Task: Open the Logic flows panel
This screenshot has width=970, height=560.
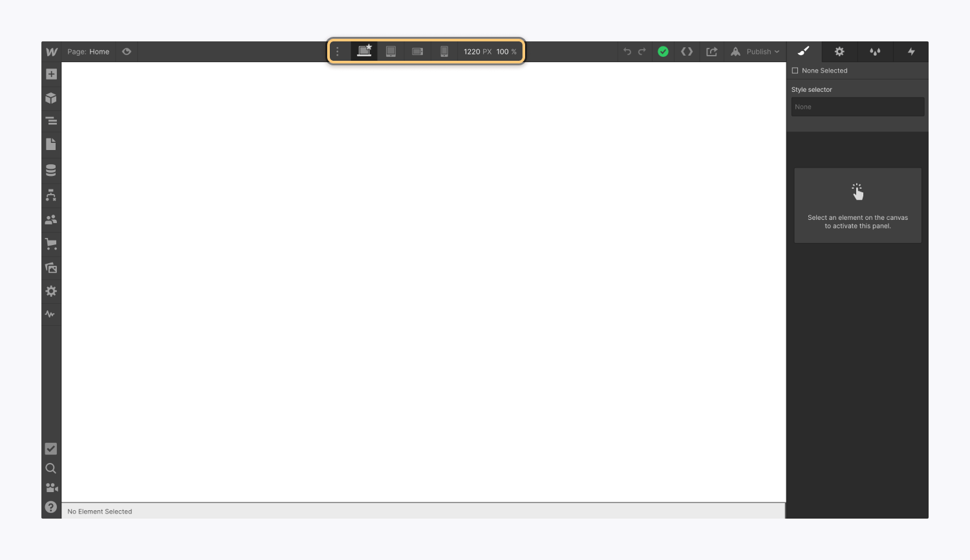Action: click(51, 195)
